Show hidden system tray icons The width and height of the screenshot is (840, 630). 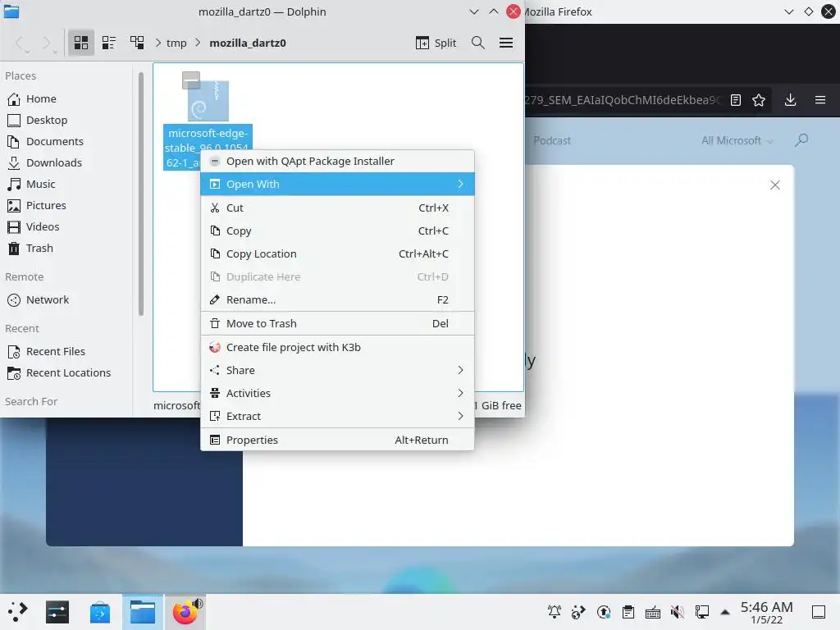[725, 612]
